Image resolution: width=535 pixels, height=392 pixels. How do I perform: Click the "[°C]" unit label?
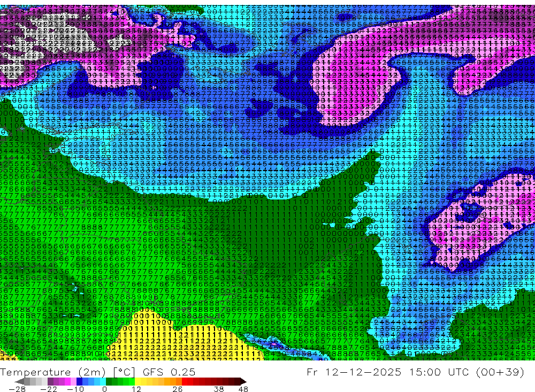[x=124, y=372]
